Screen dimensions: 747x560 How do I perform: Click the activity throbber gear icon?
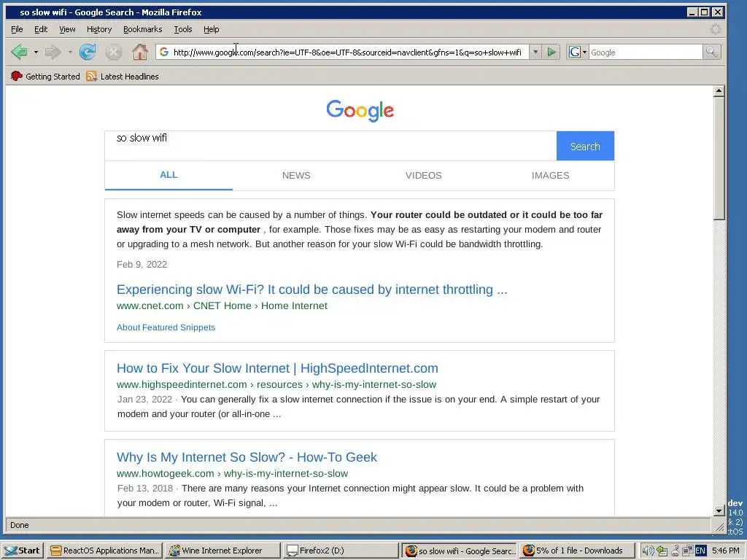(715, 29)
